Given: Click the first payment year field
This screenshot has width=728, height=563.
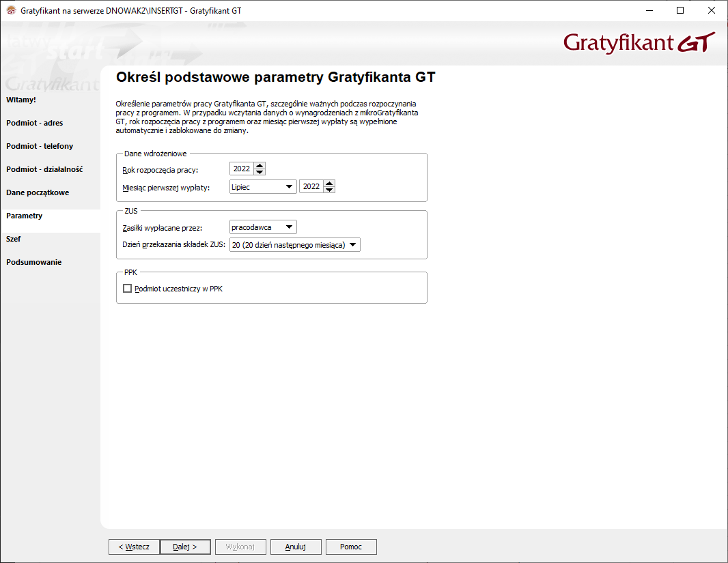Looking at the screenshot, I should [311, 186].
